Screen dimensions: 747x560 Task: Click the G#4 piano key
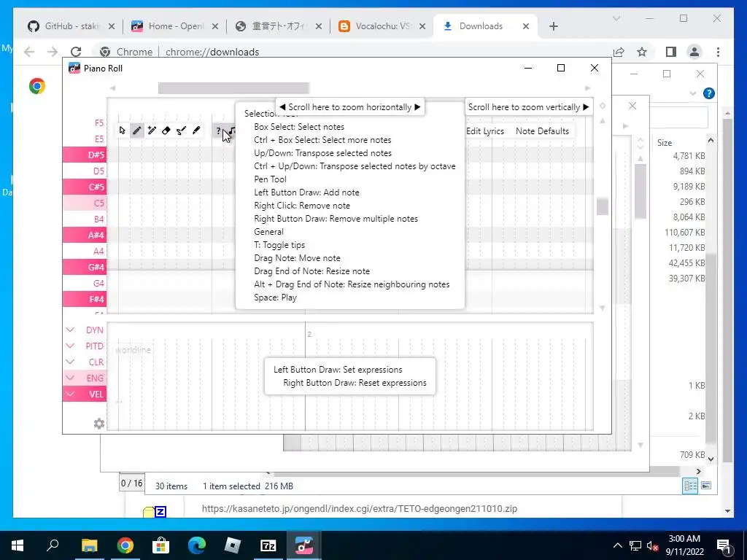85,267
